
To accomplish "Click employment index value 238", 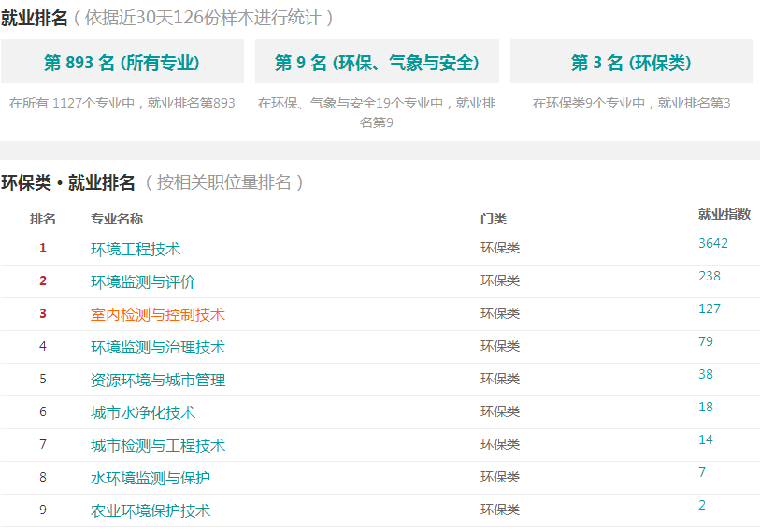I will click(710, 277).
